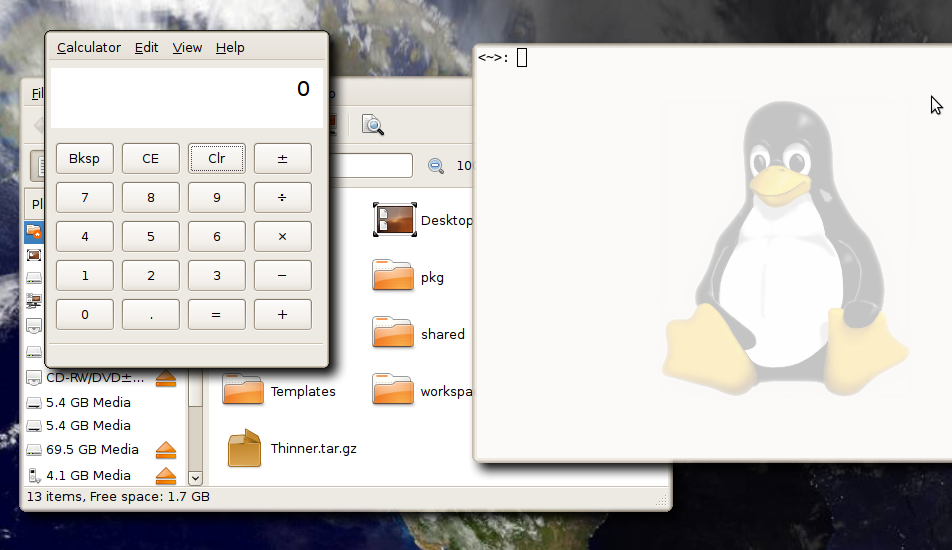Click the file manager resize grip
The width and height of the screenshot is (952, 550).
pyautogui.click(x=661, y=500)
